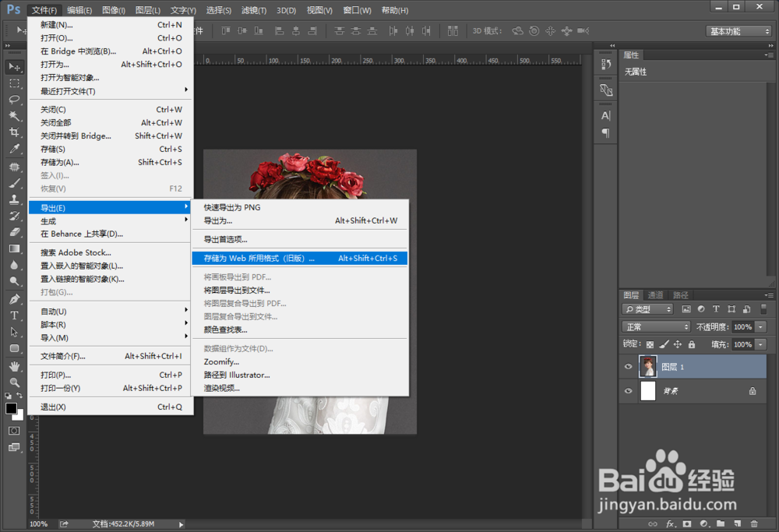The width and height of the screenshot is (779, 532).
Task: Toggle layer filtering switch
Action: pyautogui.click(x=763, y=309)
